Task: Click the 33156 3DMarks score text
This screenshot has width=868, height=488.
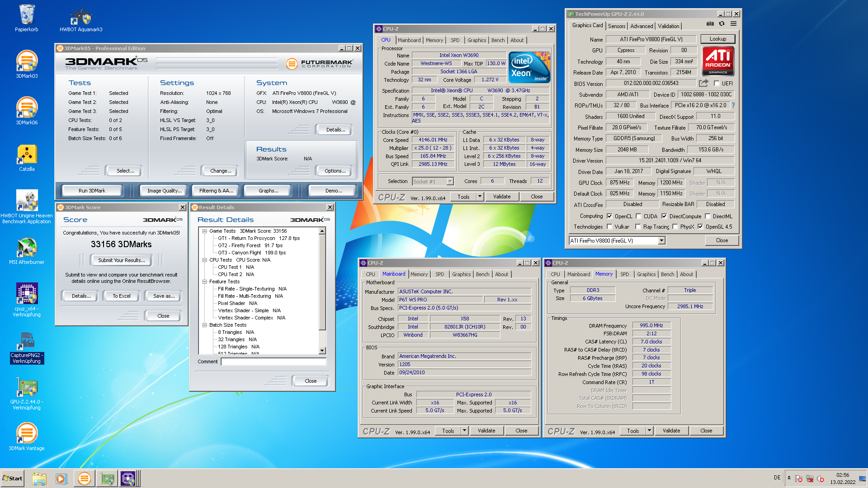Action: 121,244
